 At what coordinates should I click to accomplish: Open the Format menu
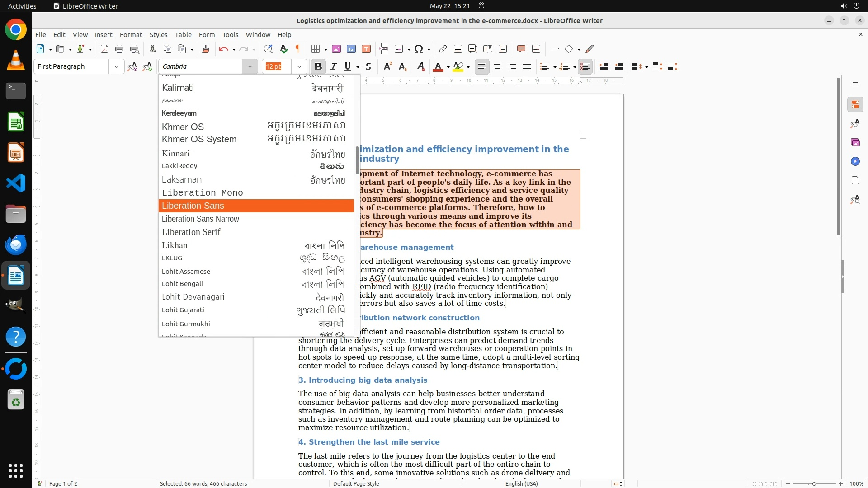131,34
